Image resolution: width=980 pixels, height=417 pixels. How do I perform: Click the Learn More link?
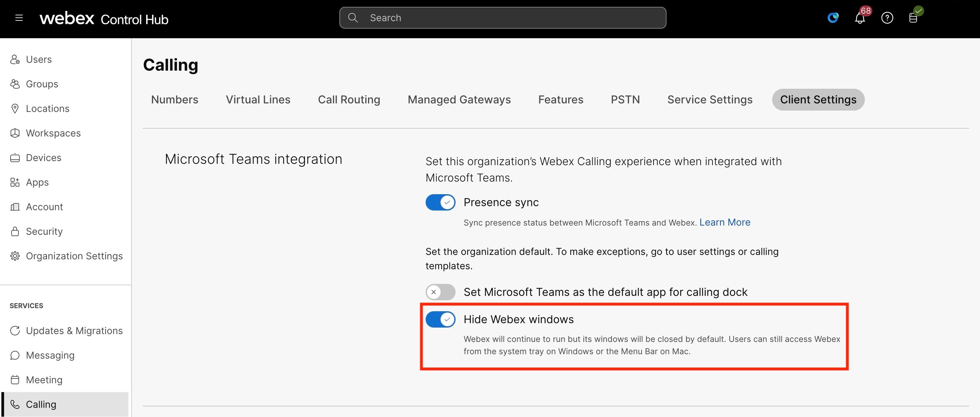click(x=725, y=222)
